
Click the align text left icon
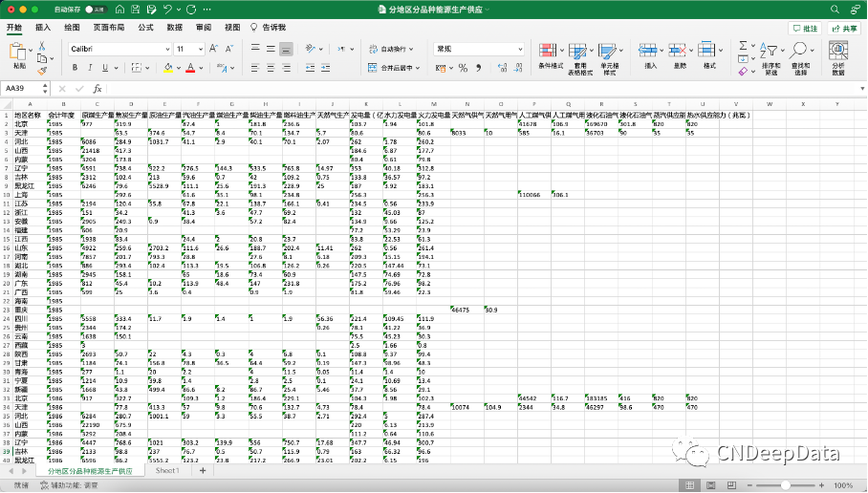point(254,68)
